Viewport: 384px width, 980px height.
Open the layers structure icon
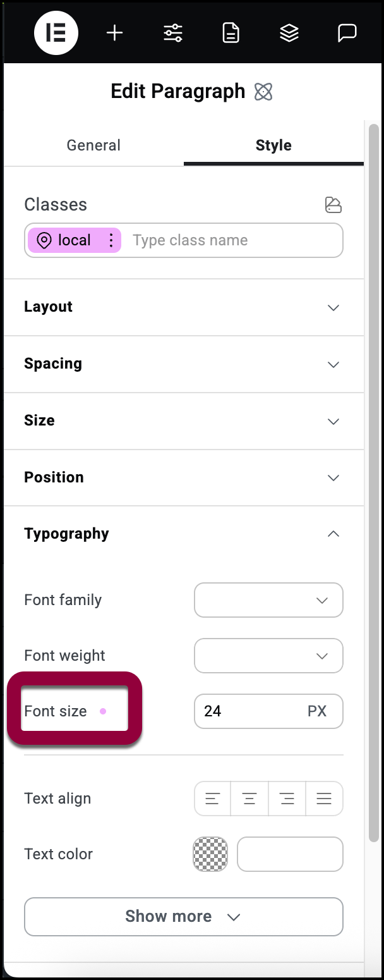click(x=289, y=33)
